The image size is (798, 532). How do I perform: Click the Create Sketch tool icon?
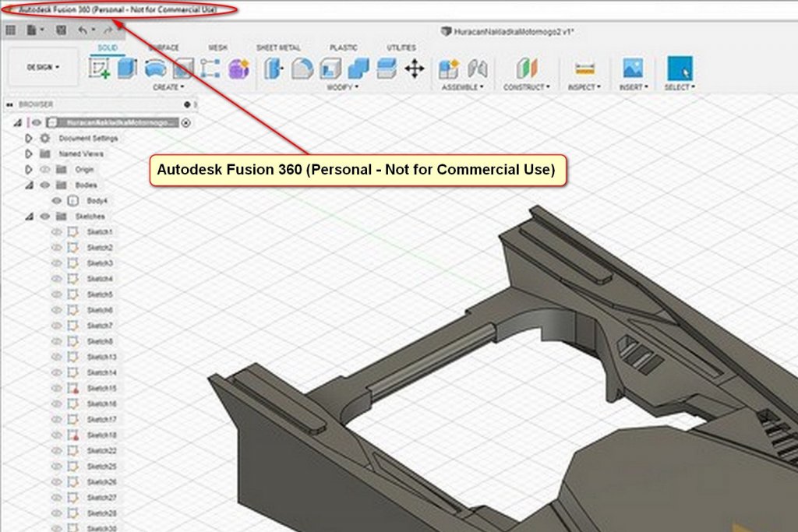[99, 69]
